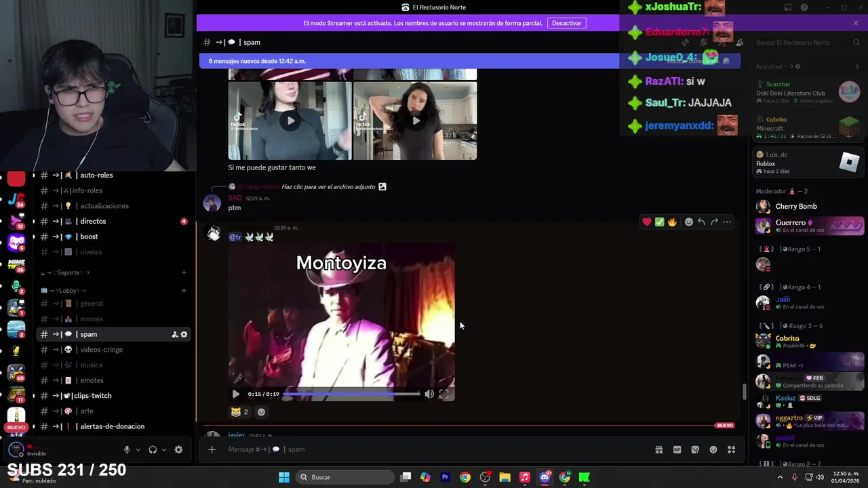Seek the Montoyiza video progress bar

351,394
